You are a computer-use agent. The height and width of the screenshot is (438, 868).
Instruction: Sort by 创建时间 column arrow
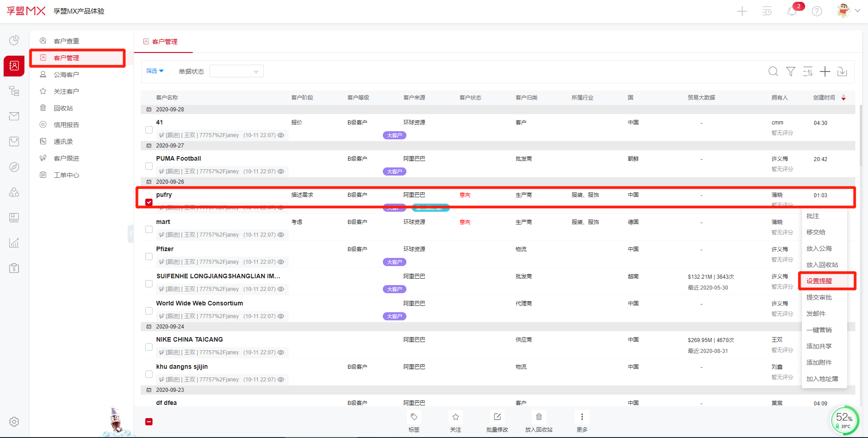tap(844, 98)
